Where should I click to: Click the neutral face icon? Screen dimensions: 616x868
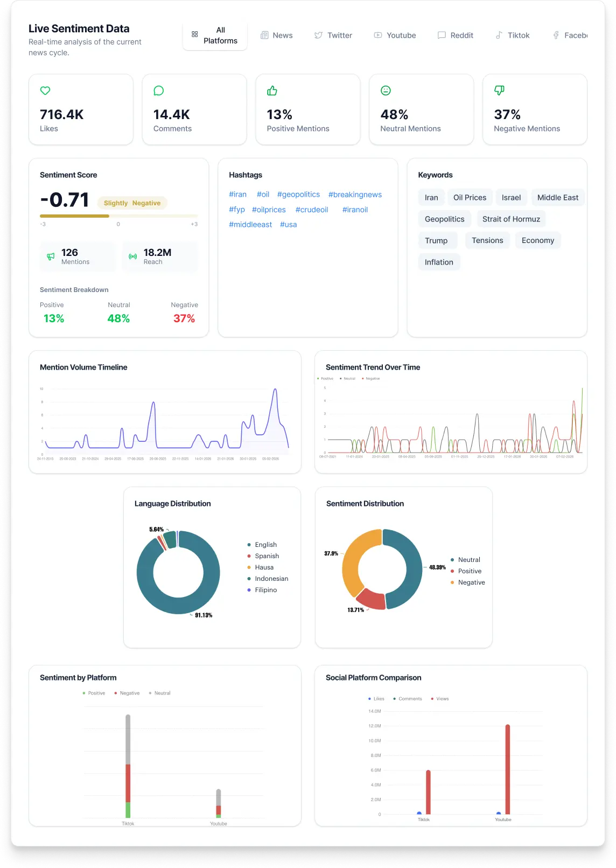click(x=386, y=91)
